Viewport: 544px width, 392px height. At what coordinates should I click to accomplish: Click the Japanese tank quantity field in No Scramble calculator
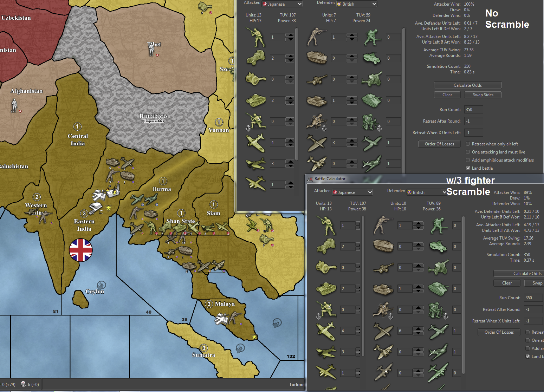(x=277, y=100)
